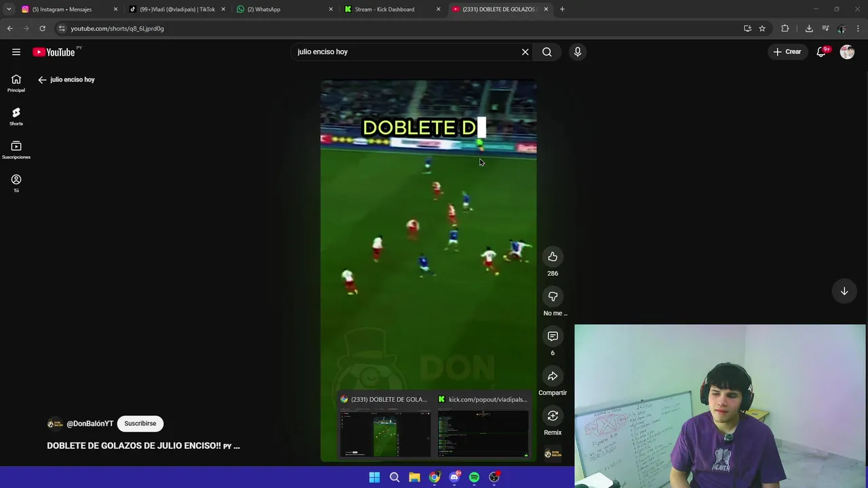Open Discord from the taskbar
This screenshot has height=488, width=868.
pos(454,477)
